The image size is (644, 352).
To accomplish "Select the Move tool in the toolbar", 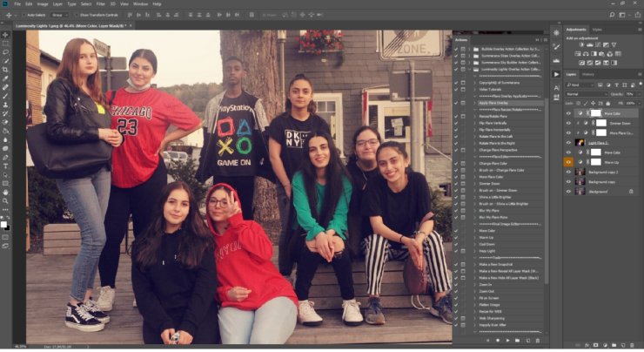I will coord(5,34).
